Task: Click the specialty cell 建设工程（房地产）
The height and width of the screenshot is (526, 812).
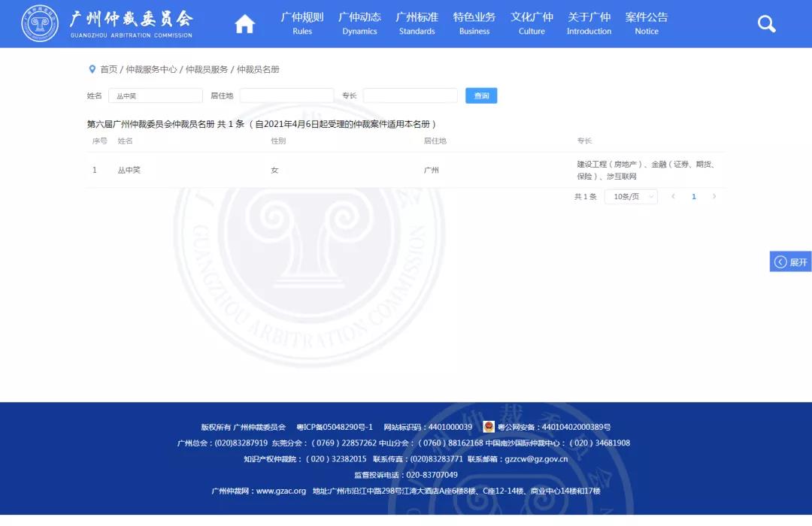Action: [x=646, y=170]
